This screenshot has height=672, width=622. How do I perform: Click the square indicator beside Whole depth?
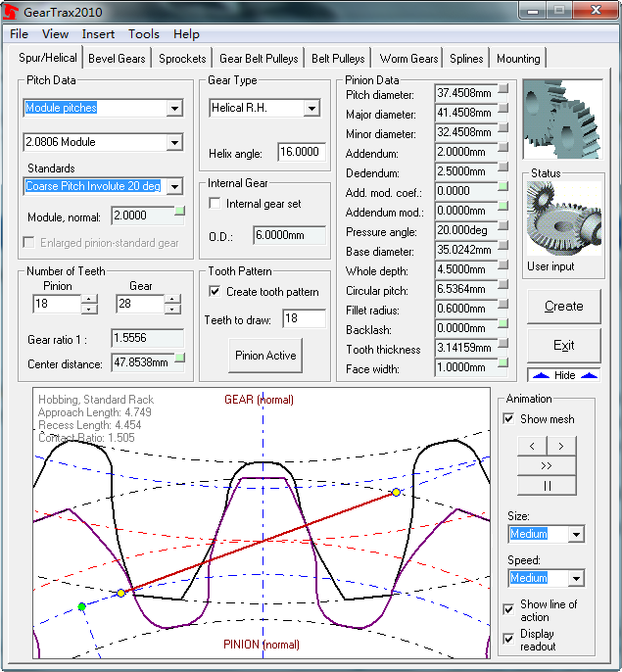[x=503, y=264]
